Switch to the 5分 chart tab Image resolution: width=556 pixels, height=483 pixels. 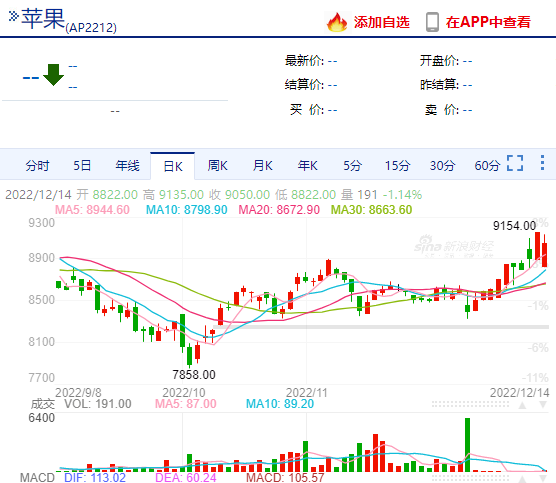tap(352, 166)
